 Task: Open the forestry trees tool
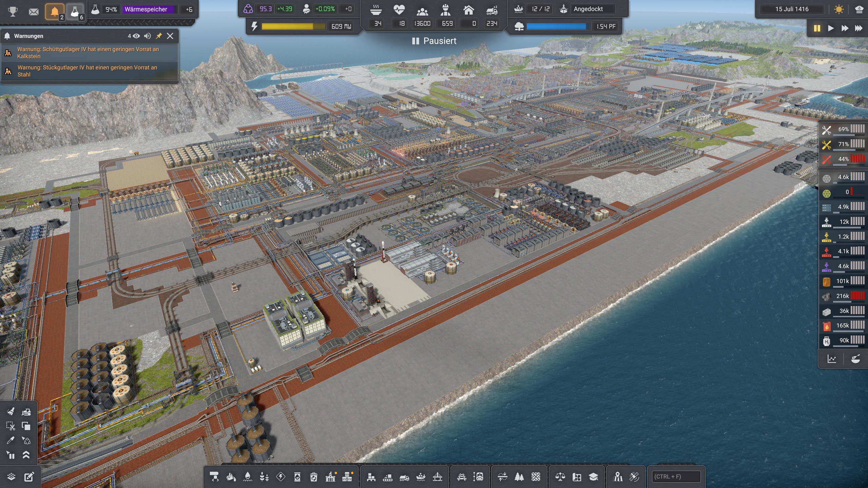click(x=519, y=477)
